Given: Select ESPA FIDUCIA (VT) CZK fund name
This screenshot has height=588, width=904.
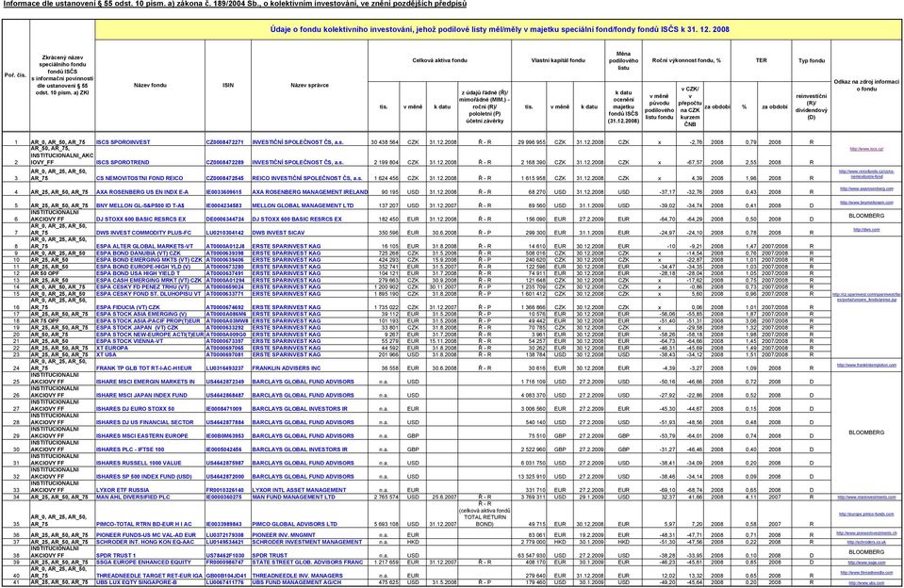Looking at the screenshot, I should (x=127, y=307).
